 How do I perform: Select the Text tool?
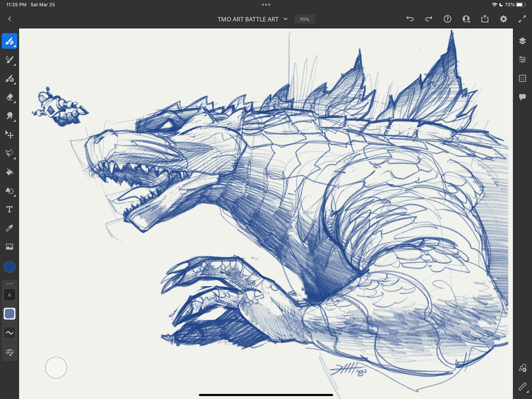pos(9,209)
